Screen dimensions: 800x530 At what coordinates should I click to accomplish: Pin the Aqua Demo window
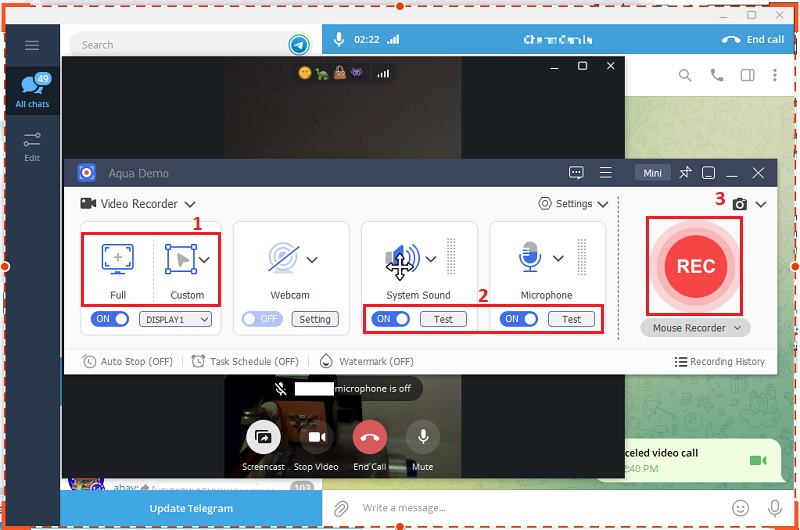click(x=685, y=173)
